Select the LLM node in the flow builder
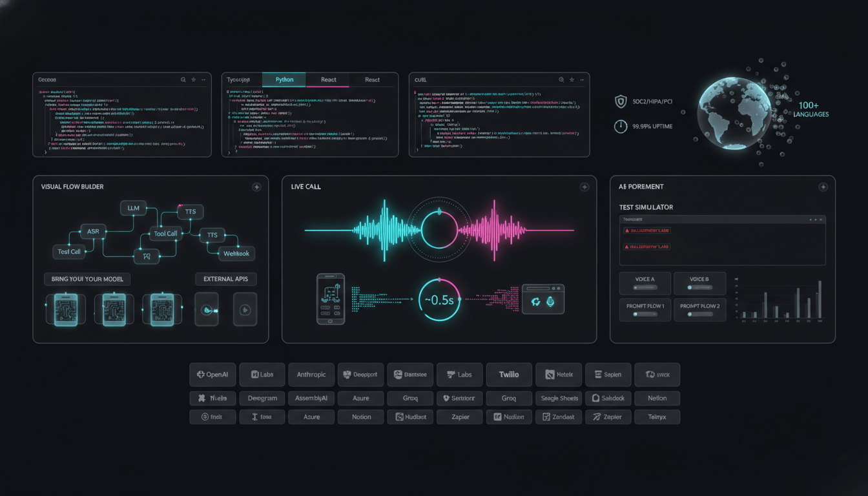Image resolution: width=868 pixels, height=496 pixels. [x=134, y=208]
